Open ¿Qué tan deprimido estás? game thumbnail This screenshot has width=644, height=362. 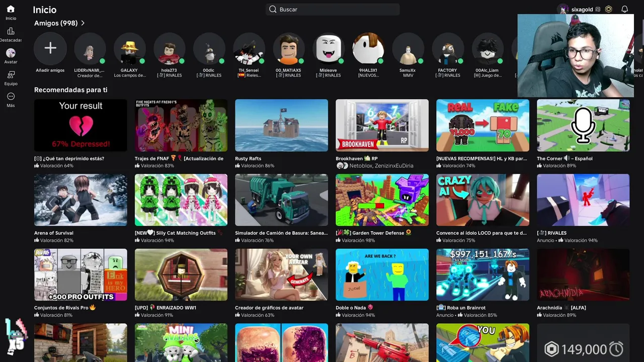(x=80, y=125)
